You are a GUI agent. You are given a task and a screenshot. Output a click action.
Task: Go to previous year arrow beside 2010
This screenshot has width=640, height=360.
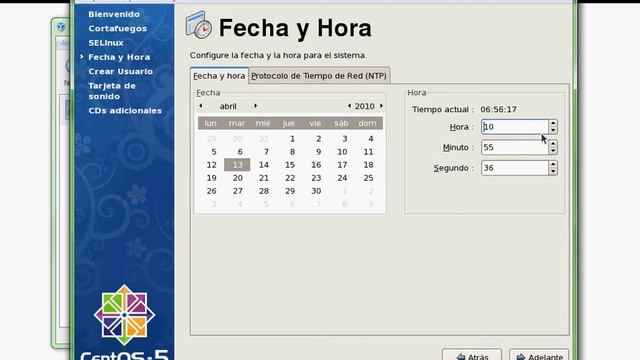(349, 106)
